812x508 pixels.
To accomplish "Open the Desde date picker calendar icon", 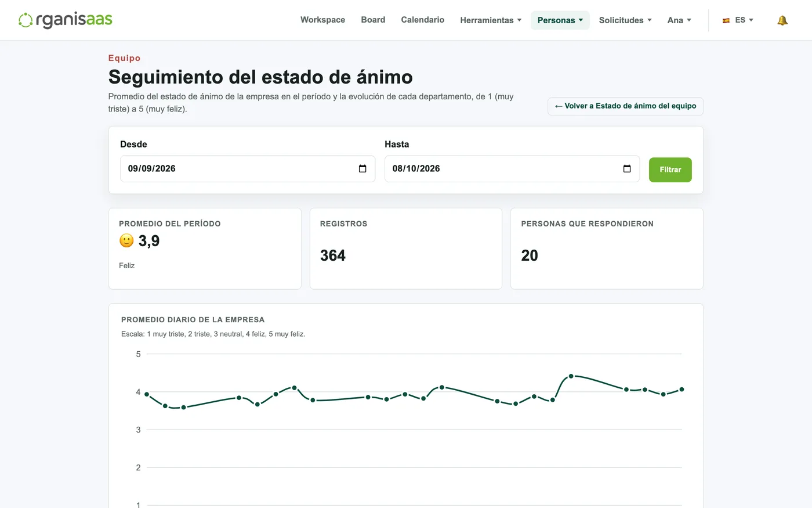I will click(362, 169).
